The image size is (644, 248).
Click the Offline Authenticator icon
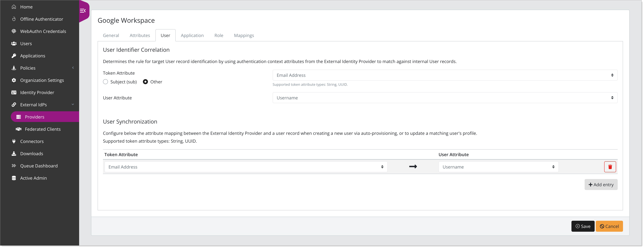point(14,19)
